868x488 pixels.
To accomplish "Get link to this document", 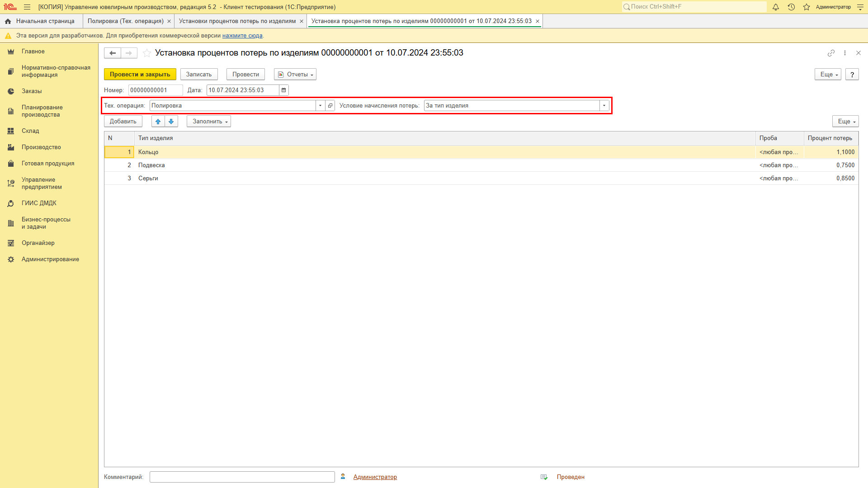I will pos(831,53).
